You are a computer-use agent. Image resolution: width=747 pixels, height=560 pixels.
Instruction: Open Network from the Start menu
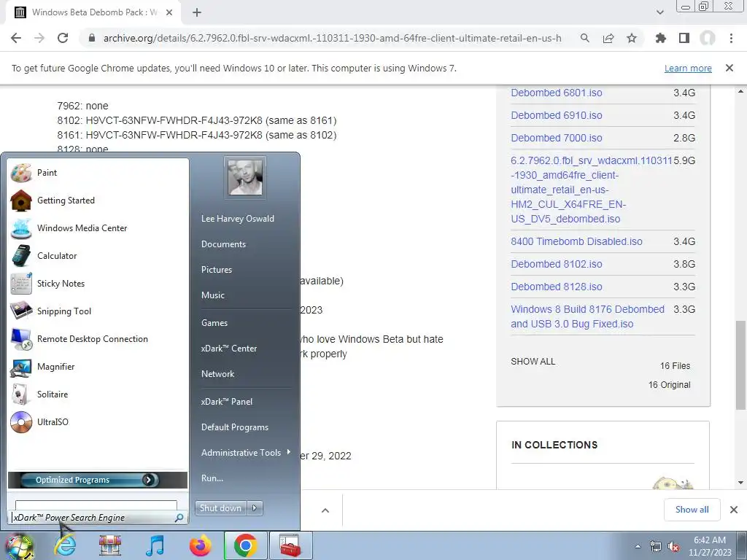tap(217, 374)
